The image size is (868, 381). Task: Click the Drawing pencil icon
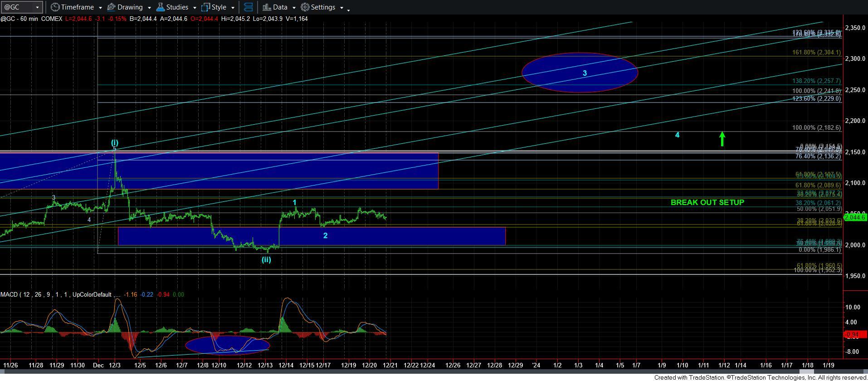pyautogui.click(x=111, y=7)
